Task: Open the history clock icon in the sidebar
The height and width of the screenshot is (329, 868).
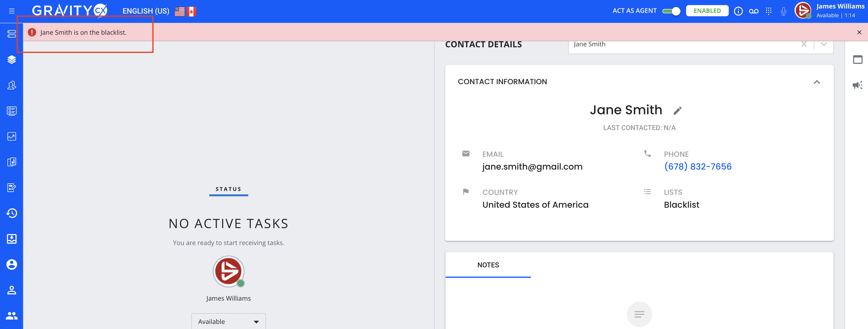Action: tap(11, 213)
